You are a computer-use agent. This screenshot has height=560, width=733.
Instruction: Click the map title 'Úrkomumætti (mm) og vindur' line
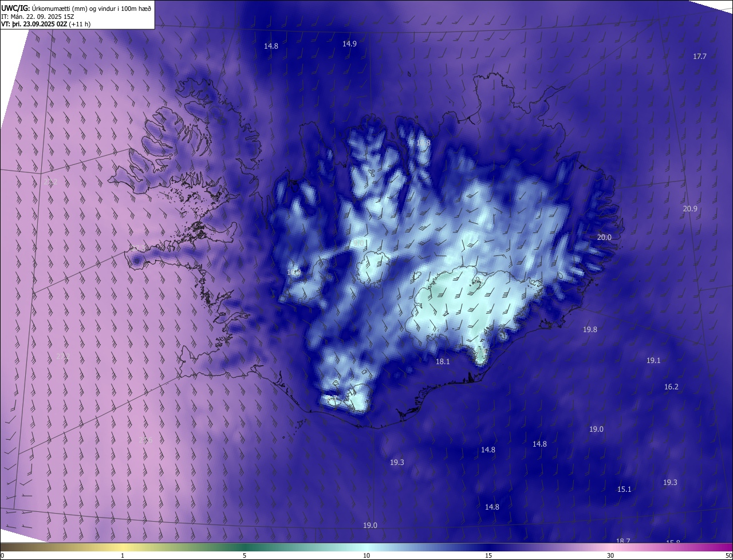76,9
